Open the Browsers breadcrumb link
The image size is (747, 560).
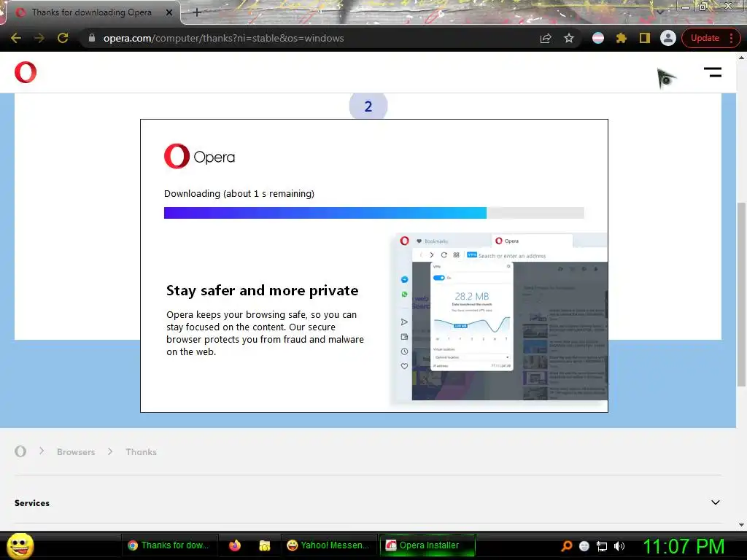pyautogui.click(x=76, y=452)
